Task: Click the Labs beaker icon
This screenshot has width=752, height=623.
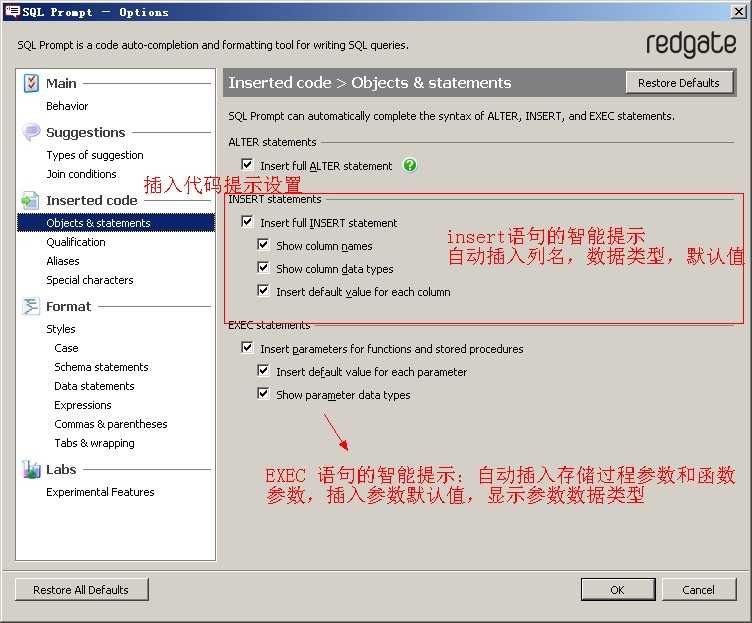Action: [x=31, y=469]
